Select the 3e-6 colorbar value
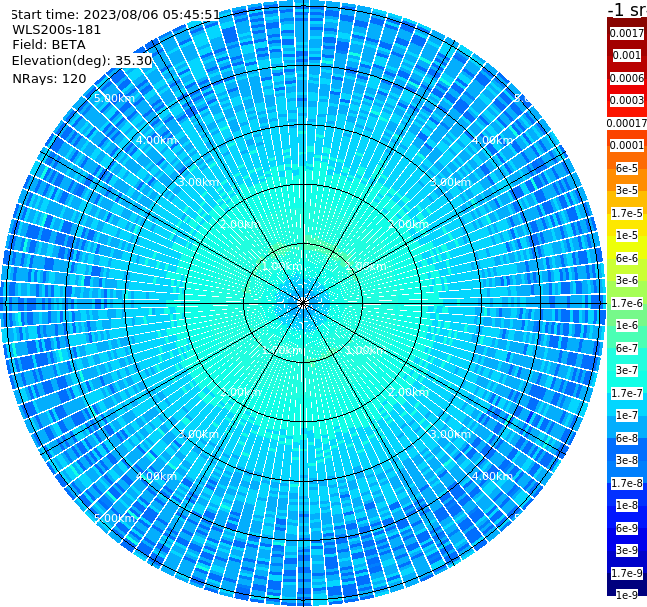The height and width of the screenshot is (607, 647). 627,281
